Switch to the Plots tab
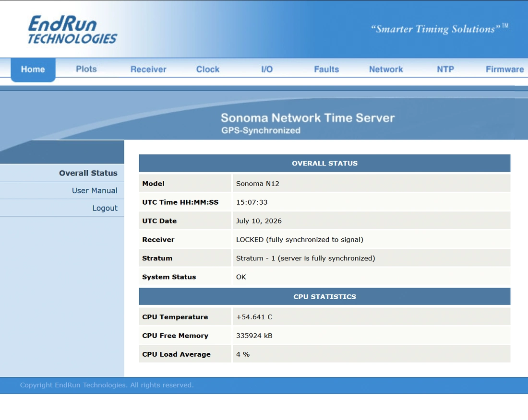Screen dimensions: 528x420 tap(86, 69)
